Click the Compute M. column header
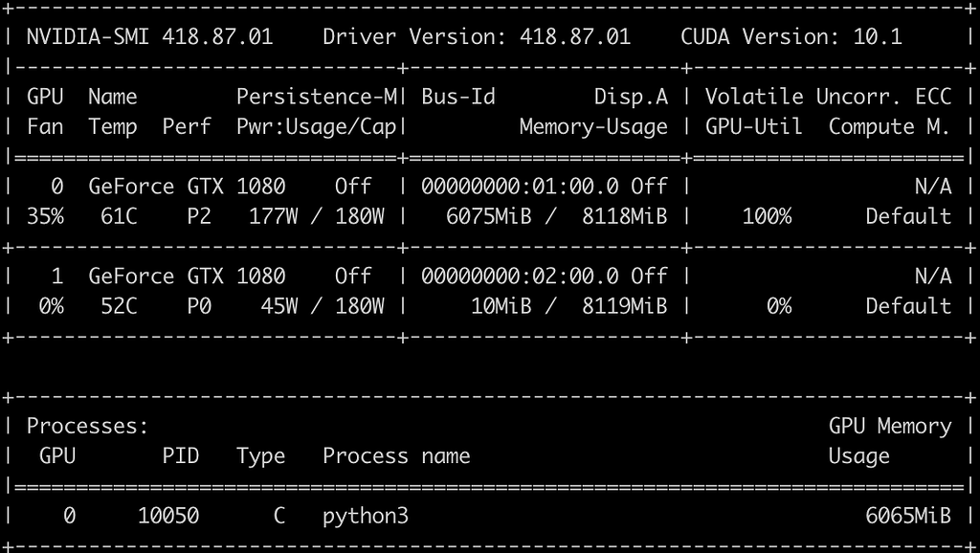 [889, 126]
